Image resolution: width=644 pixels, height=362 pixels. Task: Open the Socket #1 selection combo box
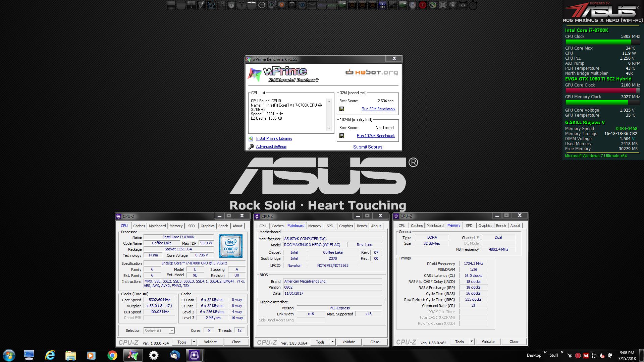point(159,331)
